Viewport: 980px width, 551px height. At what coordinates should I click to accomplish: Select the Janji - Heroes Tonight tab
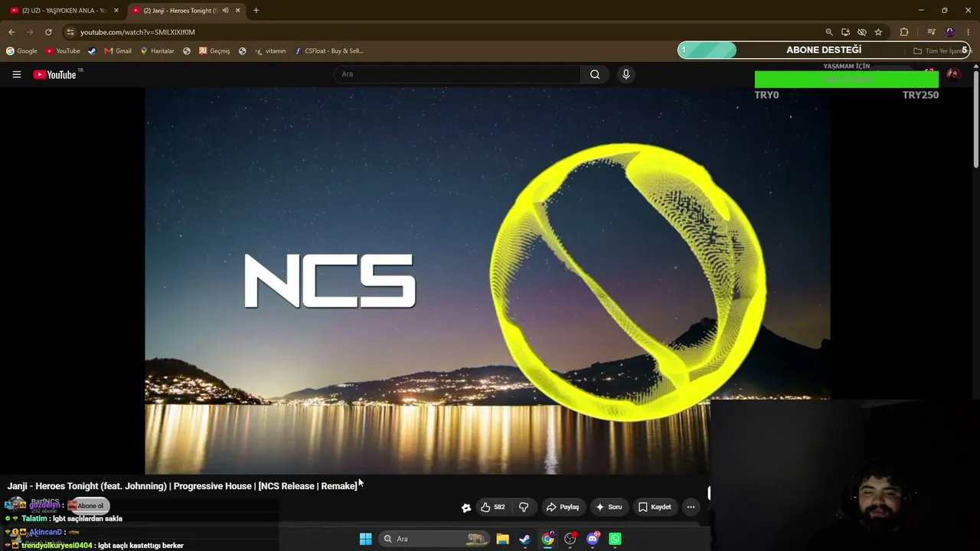point(181,10)
